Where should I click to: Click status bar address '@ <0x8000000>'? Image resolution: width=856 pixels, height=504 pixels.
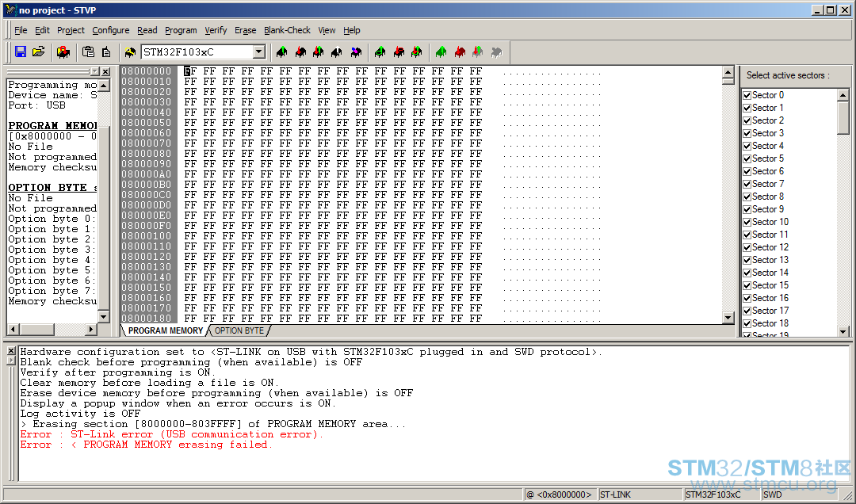click(559, 494)
